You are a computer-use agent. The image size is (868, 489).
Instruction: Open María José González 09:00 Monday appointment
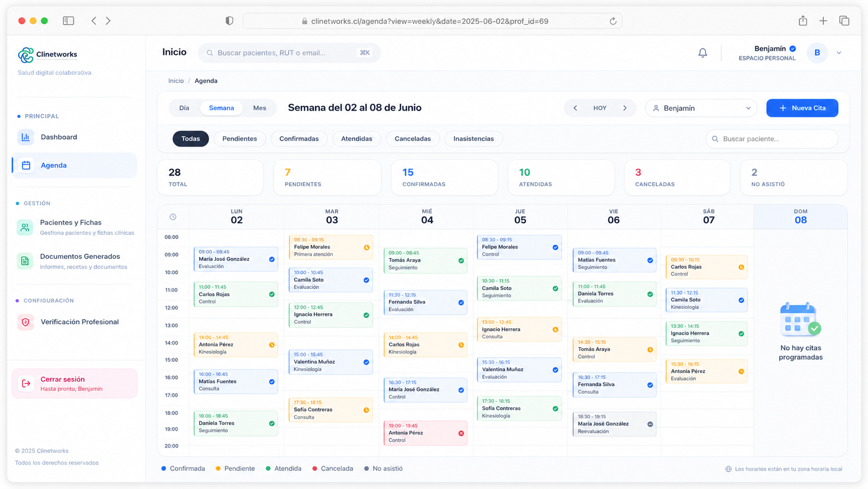(x=236, y=259)
